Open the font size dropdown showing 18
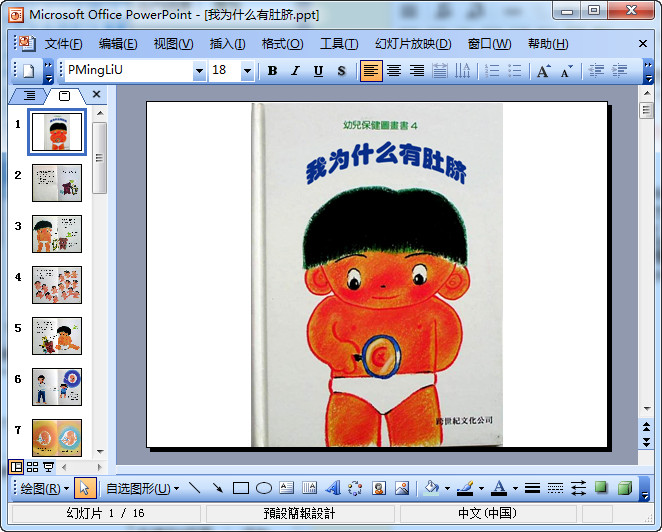 [247, 71]
